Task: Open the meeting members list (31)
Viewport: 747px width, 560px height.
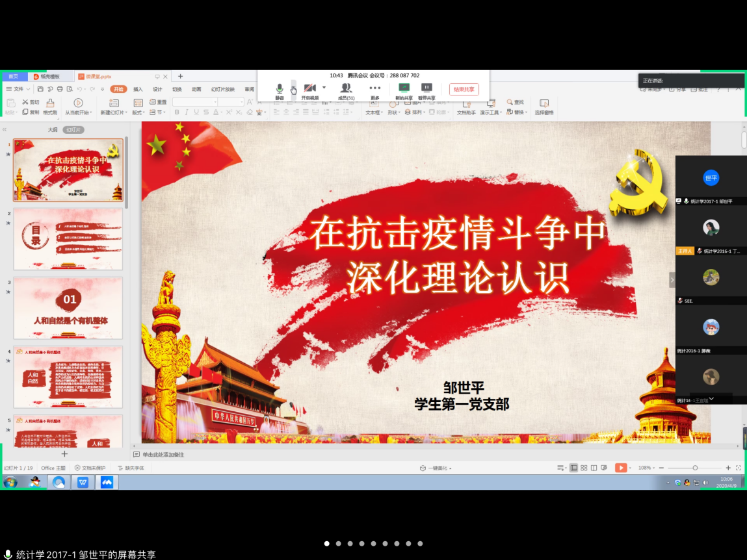Action: coord(346,90)
